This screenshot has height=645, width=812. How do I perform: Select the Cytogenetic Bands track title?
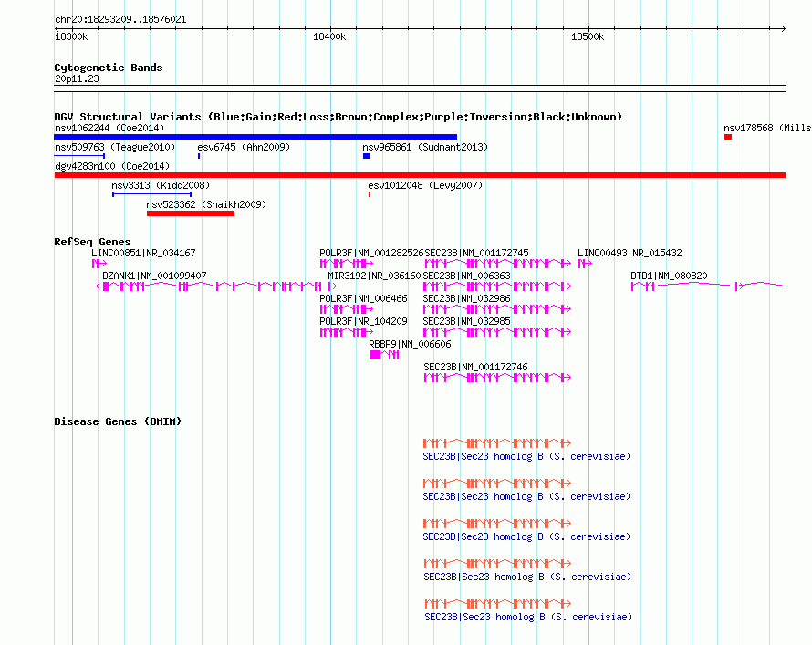[x=109, y=68]
